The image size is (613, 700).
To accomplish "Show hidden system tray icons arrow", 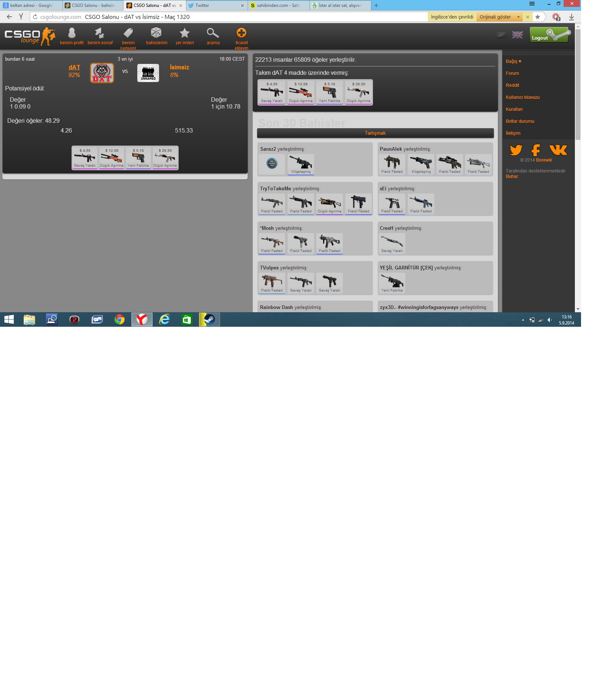I will [523, 320].
